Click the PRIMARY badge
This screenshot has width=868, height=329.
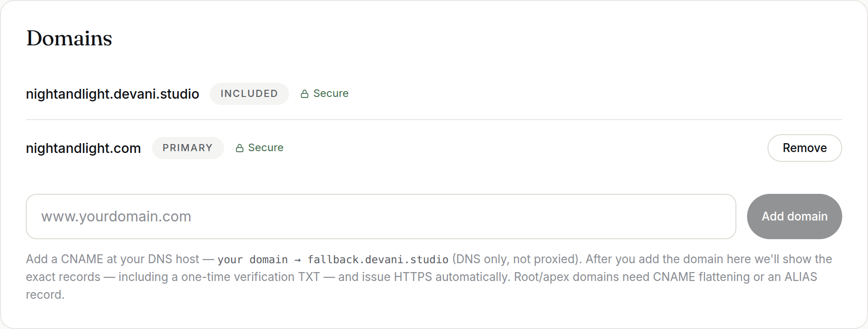(188, 148)
